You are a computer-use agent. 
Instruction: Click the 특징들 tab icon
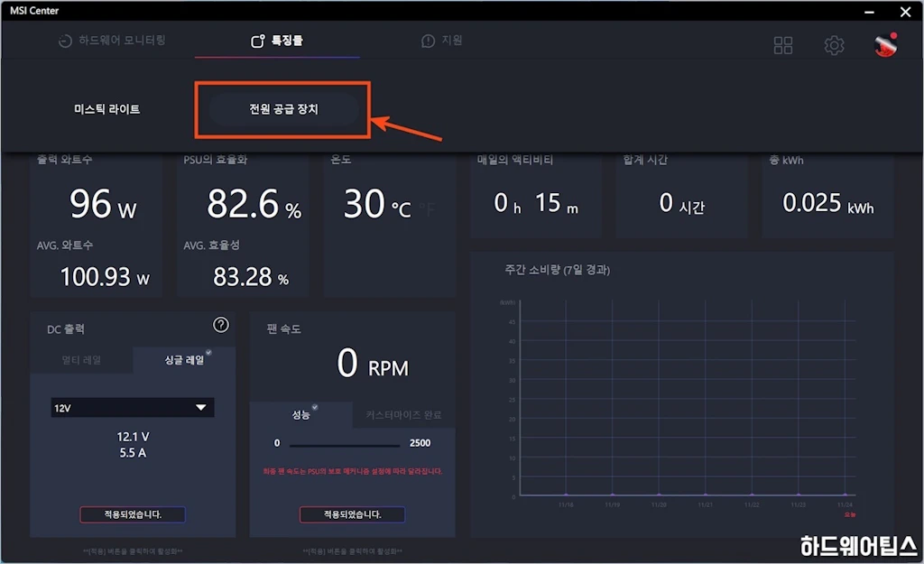[x=258, y=41]
